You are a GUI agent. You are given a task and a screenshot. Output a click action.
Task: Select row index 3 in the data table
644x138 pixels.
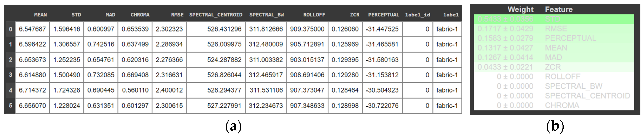tap(11, 75)
